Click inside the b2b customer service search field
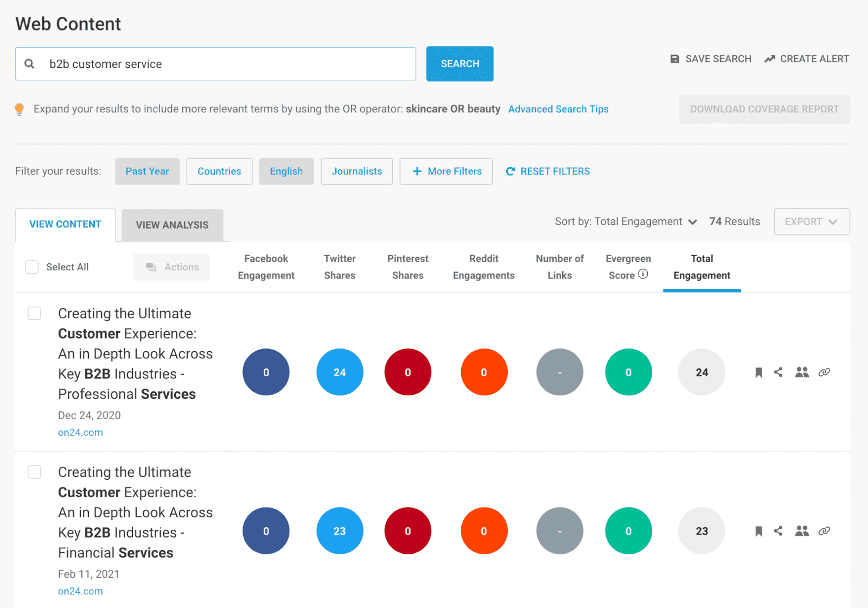 [217, 64]
